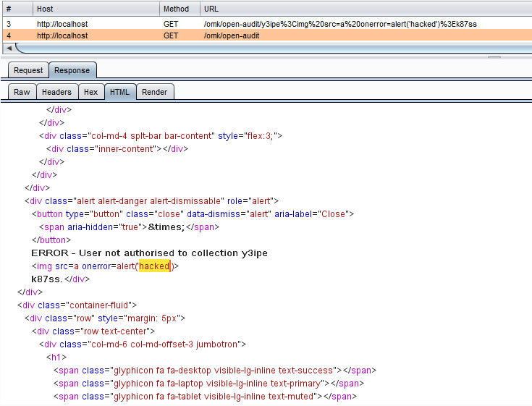Click the alert-danger div class line
The width and height of the screenshot is (532, 406).
(x=152, y=201)
